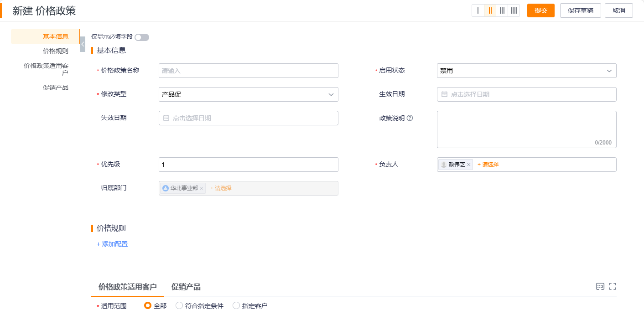Expand table to fullscreen icon
644x325 pixels.
613,286
